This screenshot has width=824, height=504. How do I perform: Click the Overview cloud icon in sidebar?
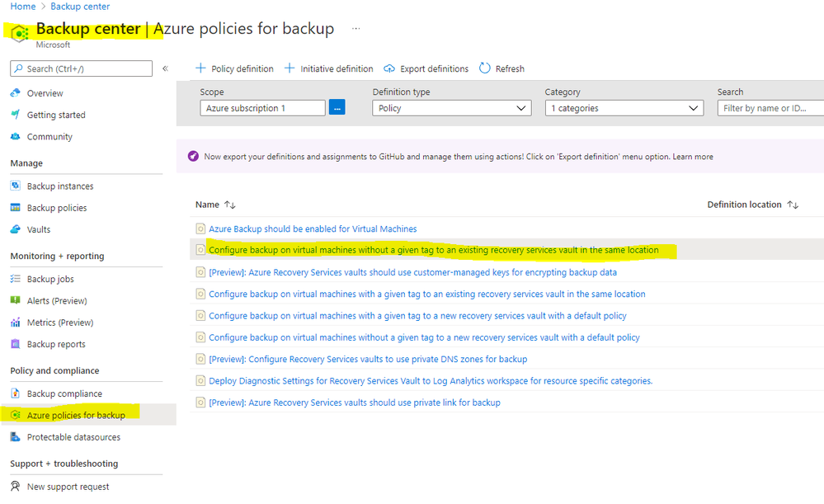coord(15,93)
